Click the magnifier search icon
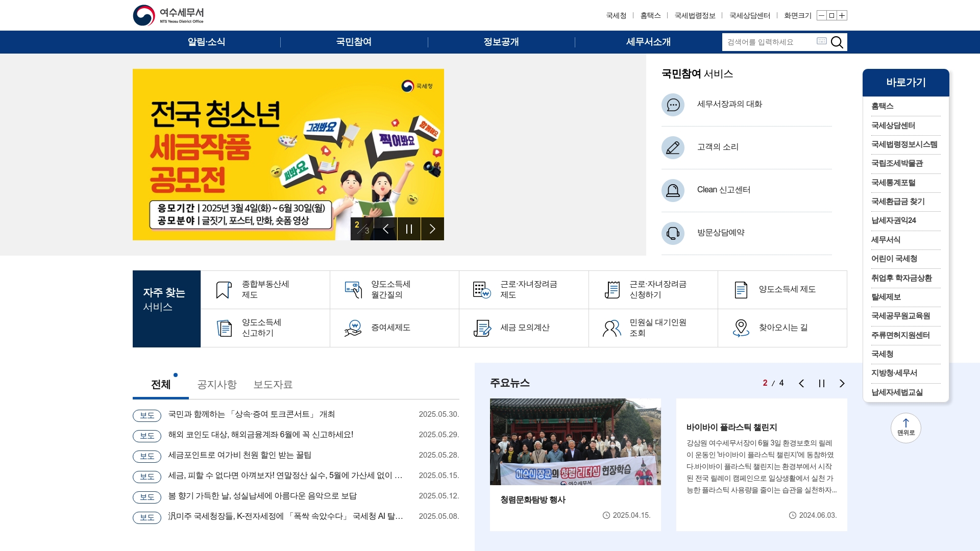 [837, 42]
